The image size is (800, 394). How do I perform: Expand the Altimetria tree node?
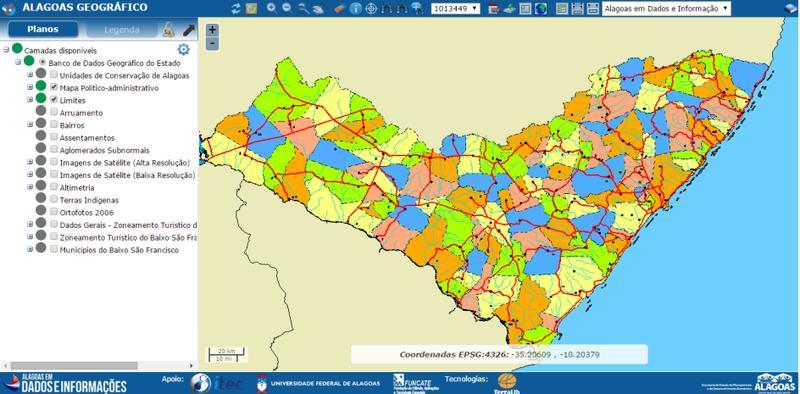30,187
